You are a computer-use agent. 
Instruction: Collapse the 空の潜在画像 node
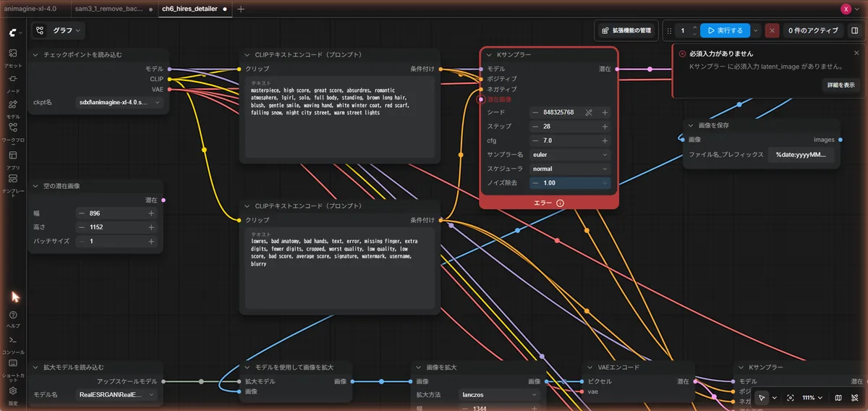(x=37, y=186)
